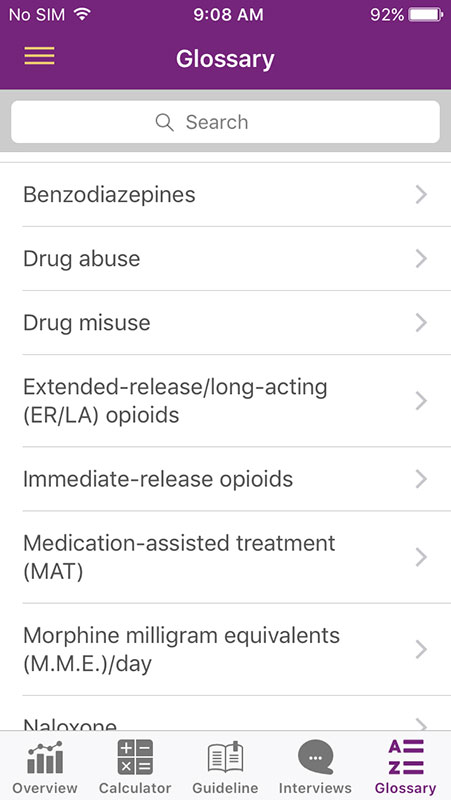Tap the magnifying glass search icon
Viewport: 451px width, 800px height.
(164, 122)
